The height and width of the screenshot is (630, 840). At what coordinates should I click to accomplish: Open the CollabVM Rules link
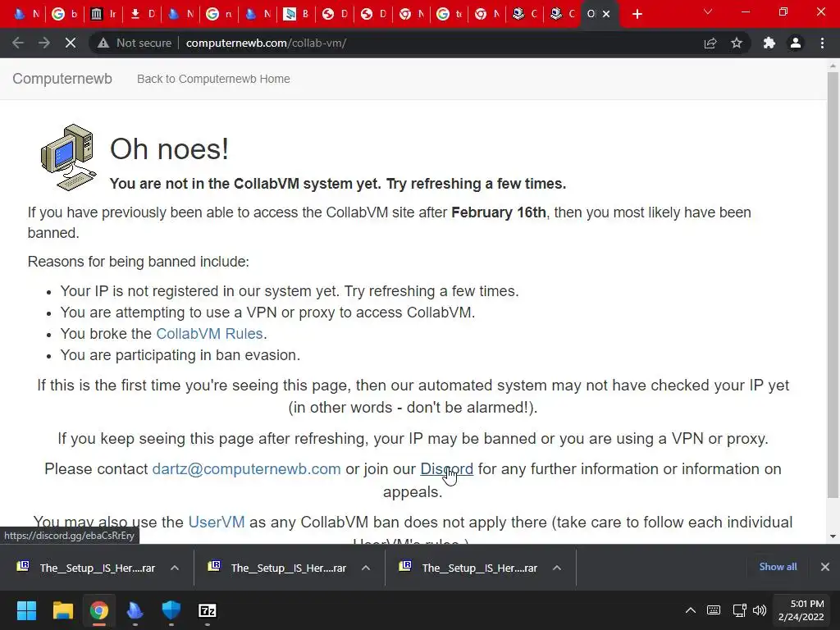click(209, 334)
